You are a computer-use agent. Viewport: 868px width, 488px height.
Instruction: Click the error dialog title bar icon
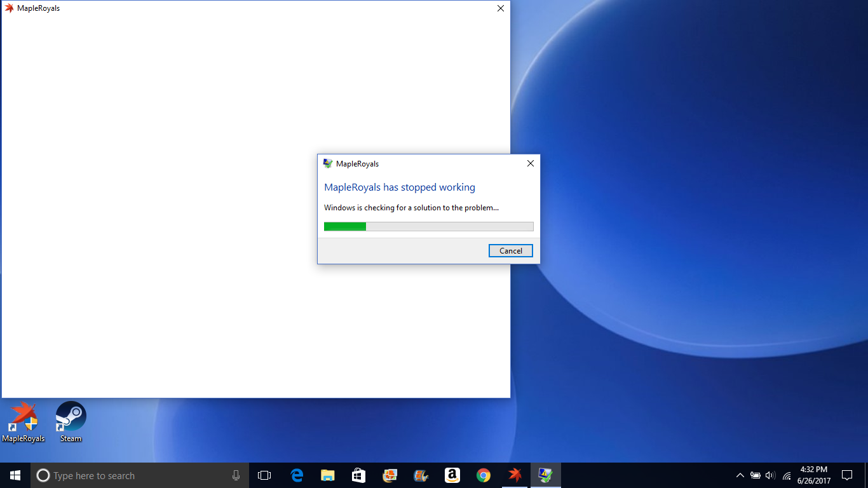pos(328,163)
